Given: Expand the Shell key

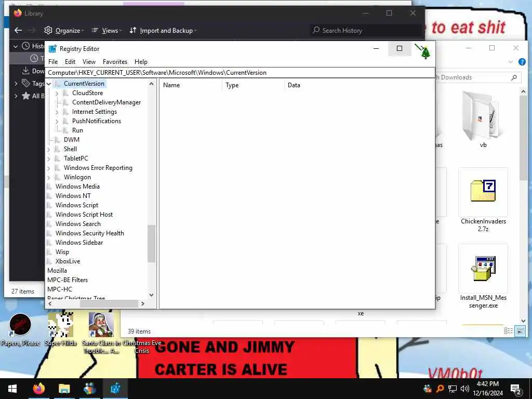Looking at the screenshot, I should point(49,149).
